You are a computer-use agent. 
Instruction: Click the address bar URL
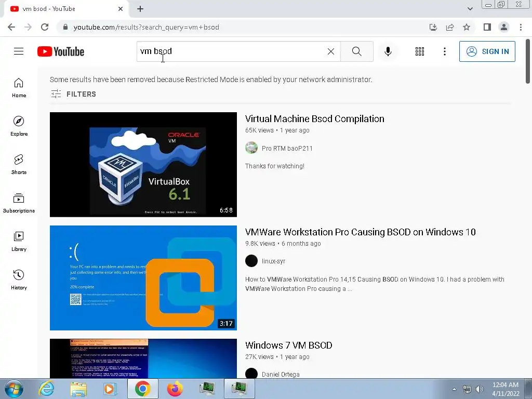click(146, 27)
